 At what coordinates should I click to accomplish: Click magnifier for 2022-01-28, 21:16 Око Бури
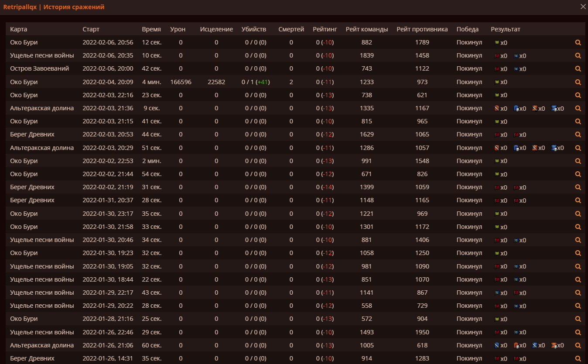click(578, 319)
